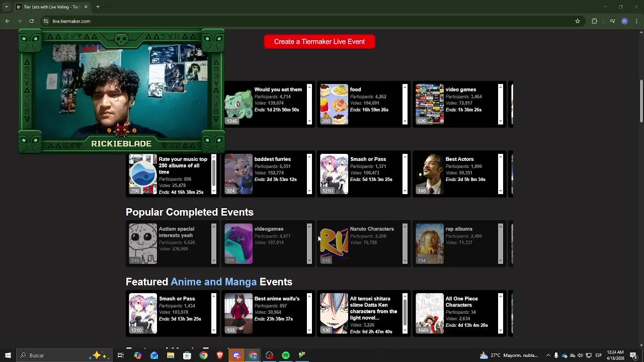This screenshot has width=644, height=362.
Task: Open the media control icon in toolbar
Action: tap(612, 21)
